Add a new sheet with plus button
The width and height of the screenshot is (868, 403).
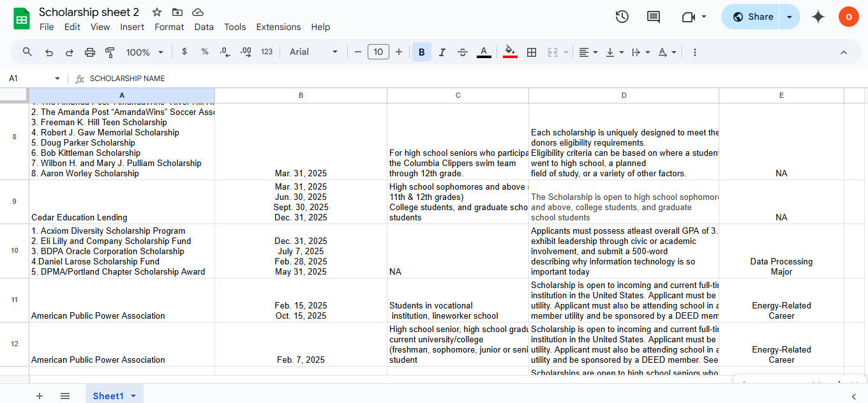coord(40,396)
